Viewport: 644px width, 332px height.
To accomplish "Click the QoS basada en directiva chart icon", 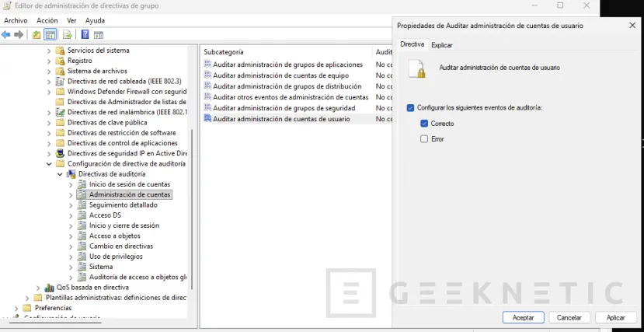I will click(50, 287).
